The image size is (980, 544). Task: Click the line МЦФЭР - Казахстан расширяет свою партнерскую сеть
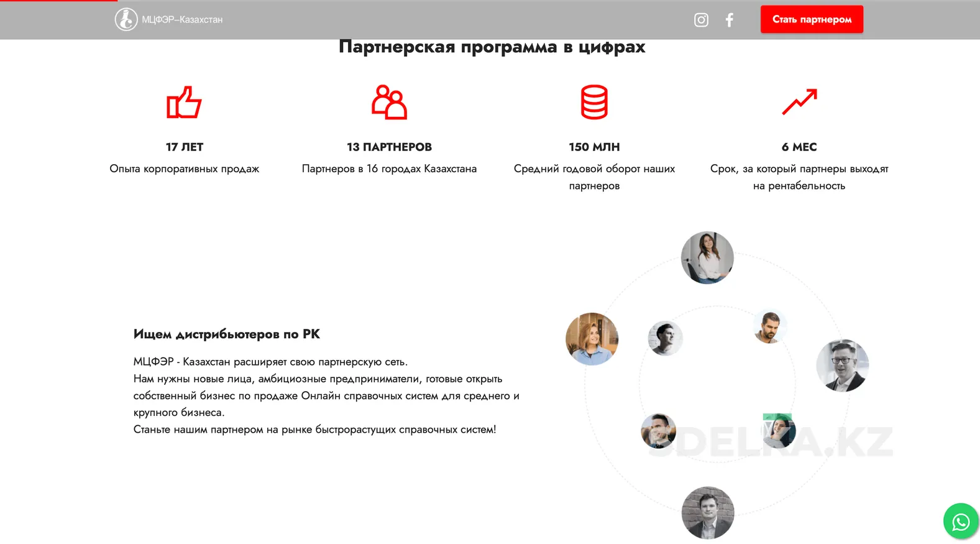[270, 362]
